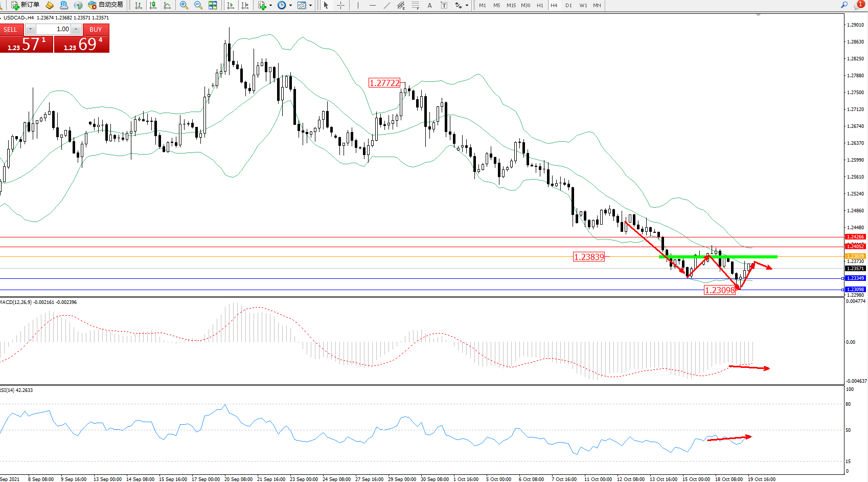Viewport: 868px width, 482px height.
Task: Switch to the D1 timeframe
Action: pos(568,5)
